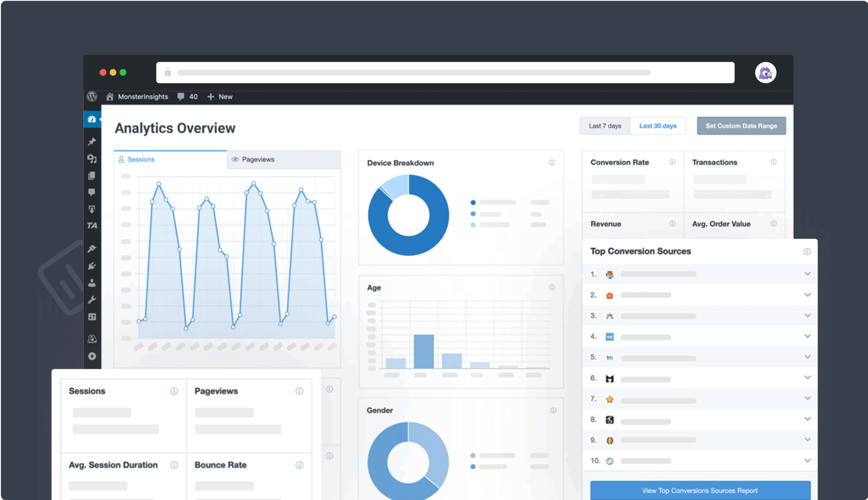The height and width of the screenshot is (500, 868).
Task: Select the Last 30 days range
Action: click(657, 126)
